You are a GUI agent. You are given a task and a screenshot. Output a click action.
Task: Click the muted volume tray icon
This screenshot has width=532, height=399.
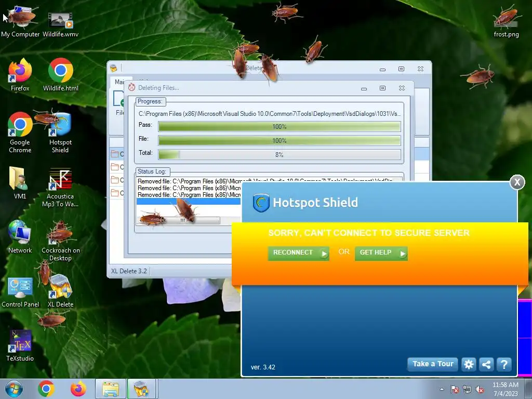click(x=480, y=390)
